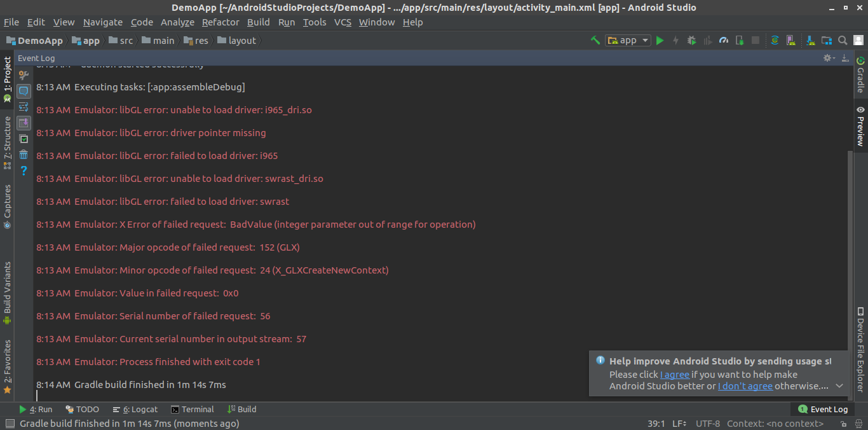The height and width of the screenshot is (430, 868).
Task: Open the Refactor menu
Action: click(220, 22)
